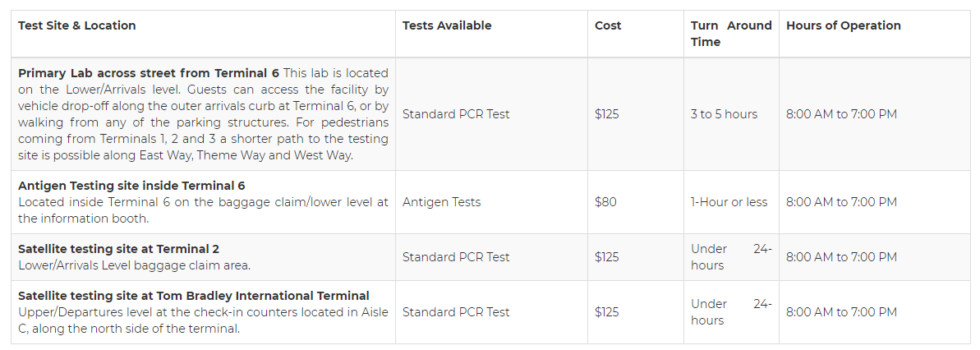This screenshot has width=980, height=350.
Task: Select the 'Tests Available' column header
Action: pos(447,25)
